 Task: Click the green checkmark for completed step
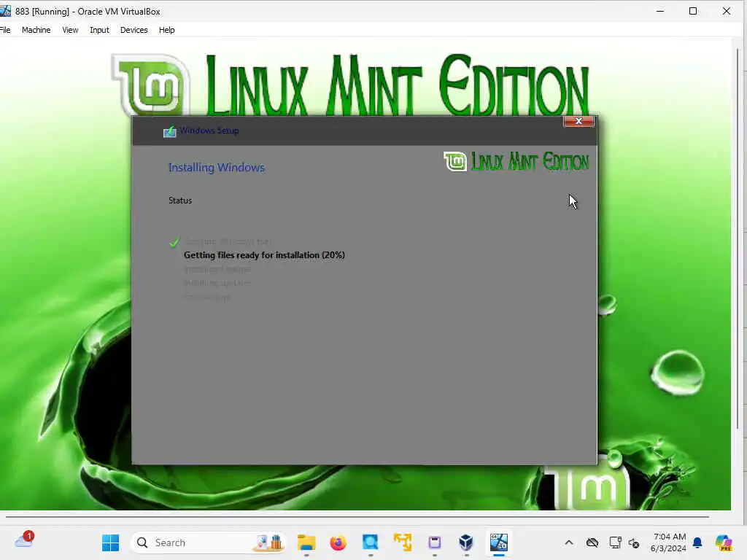174,242
